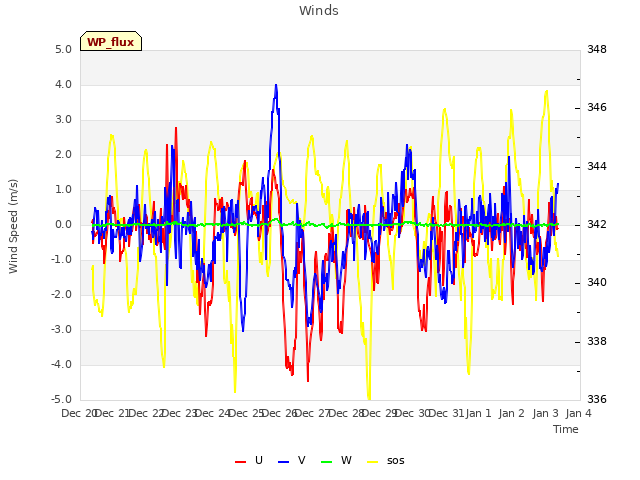Click the 340 right axis tick label
This screenshot has height=480, width=640.
click(x=597, y=282)
